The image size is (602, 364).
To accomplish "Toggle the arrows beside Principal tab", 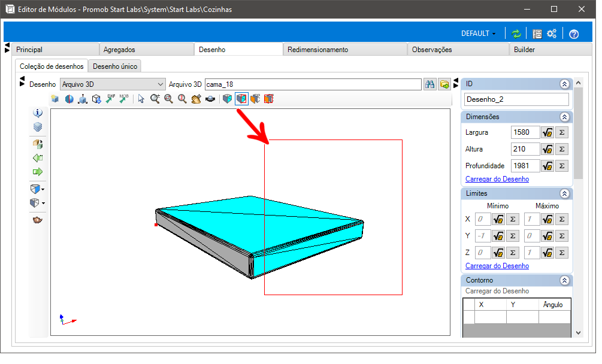I will (x=7, y=48).
